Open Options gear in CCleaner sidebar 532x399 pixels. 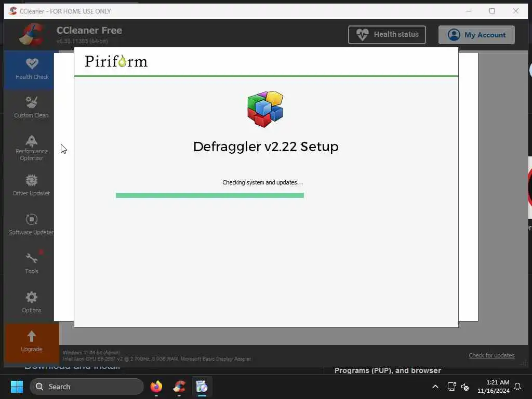[31, 302]
